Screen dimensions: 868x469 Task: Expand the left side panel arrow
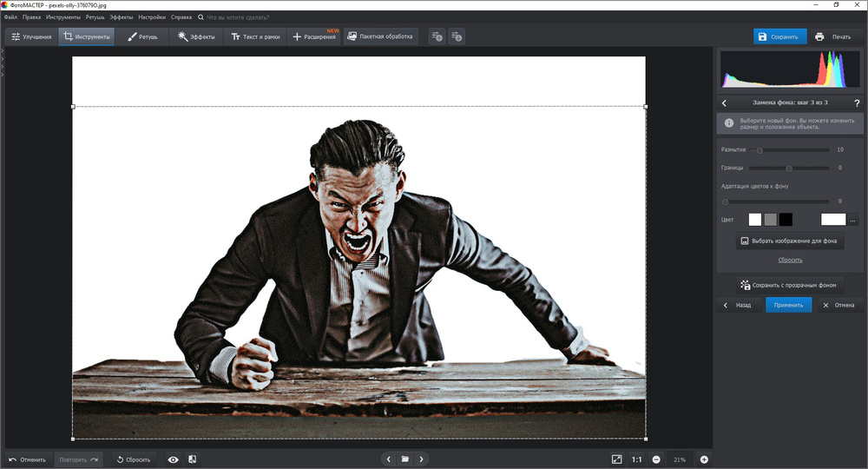[3, 52]
